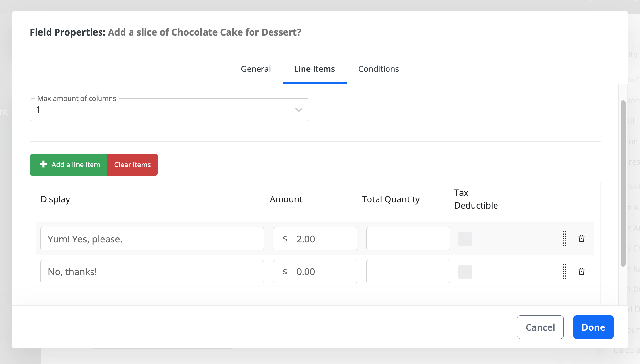640x364 pixels.
Task: Click the dialog's vertical scrollbar thumb
Action: (x=623, y=183)
